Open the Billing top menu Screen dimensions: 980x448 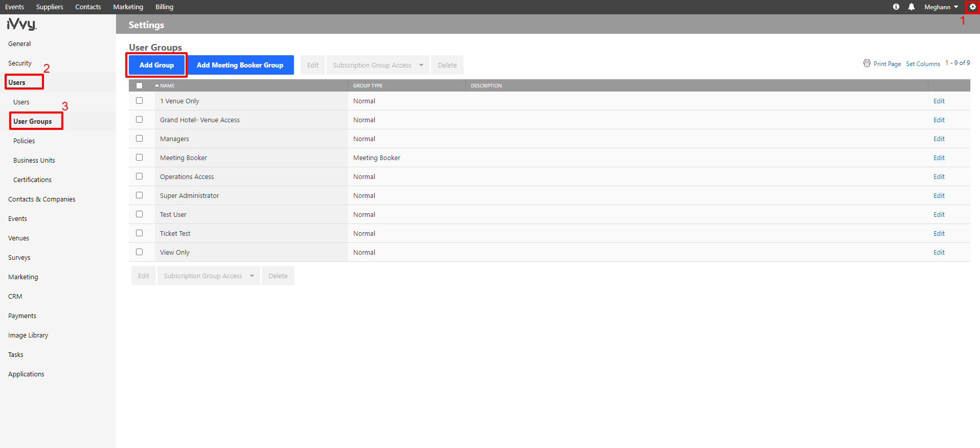[x=165, y=7]
